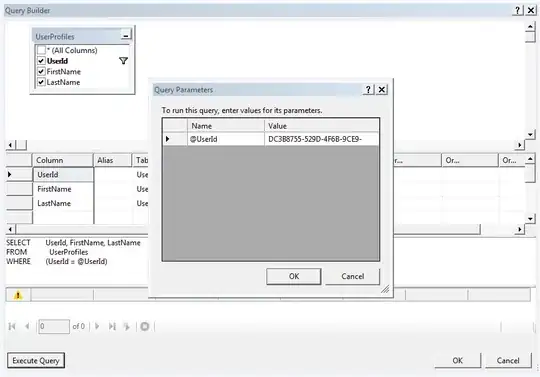The width and height of the screenshot is (540, 377).
Task: Uncheck the LastName column checkbox
Action: pyautogui.click(x=41, y=82)
